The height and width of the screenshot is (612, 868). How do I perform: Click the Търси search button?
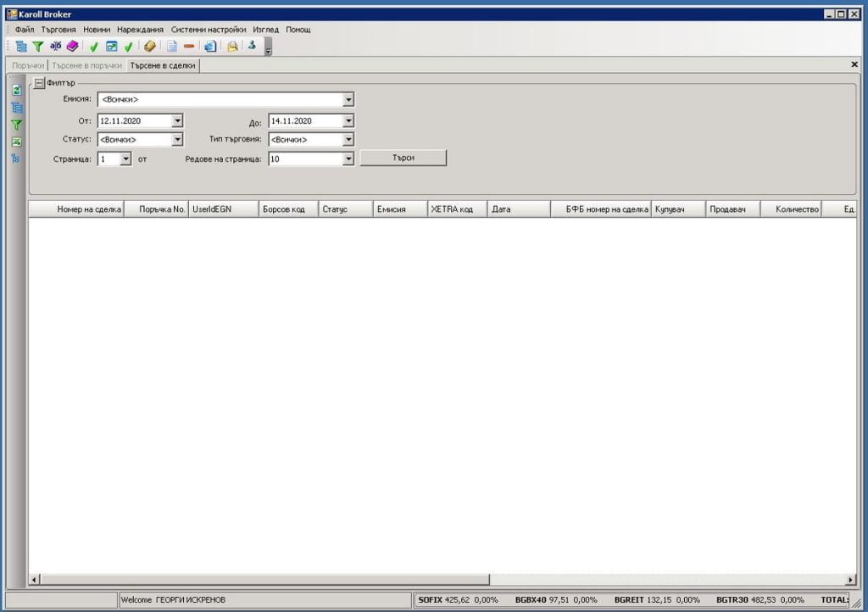pyautogui.click(x=403, y=158)
